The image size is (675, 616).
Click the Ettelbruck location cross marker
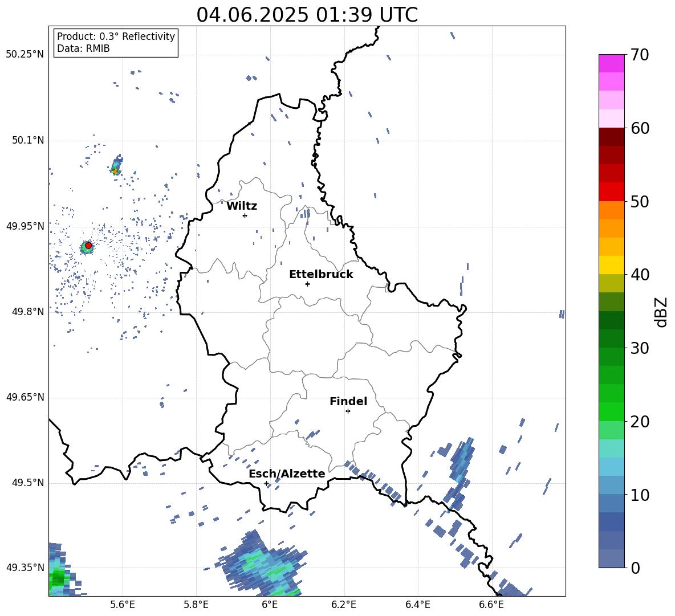tap(307, 284)
